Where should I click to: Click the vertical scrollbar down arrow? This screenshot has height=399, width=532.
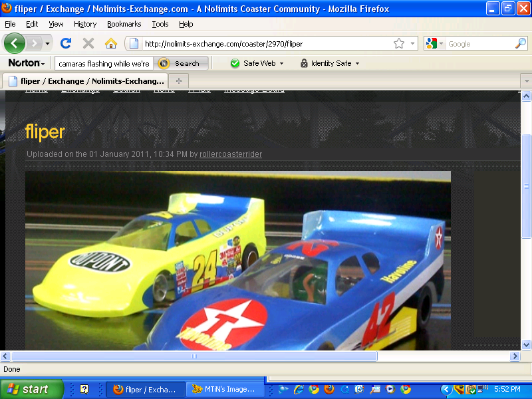click(x=526, y=344)
